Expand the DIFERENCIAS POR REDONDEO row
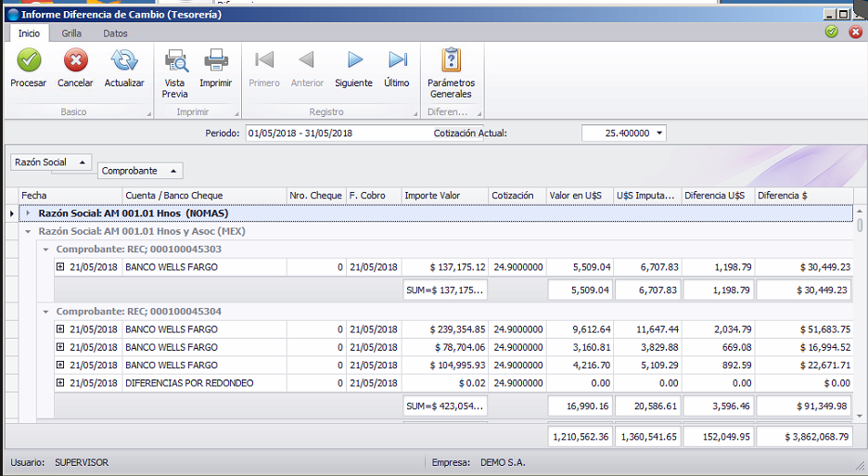This screenshot has width=868, height=476. click(60, 383)
